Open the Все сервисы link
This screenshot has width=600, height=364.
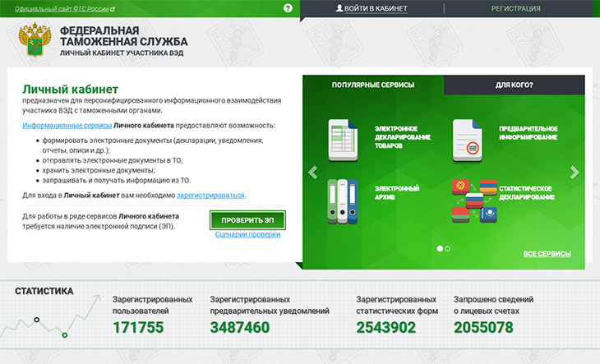click(x=547, y=254)
